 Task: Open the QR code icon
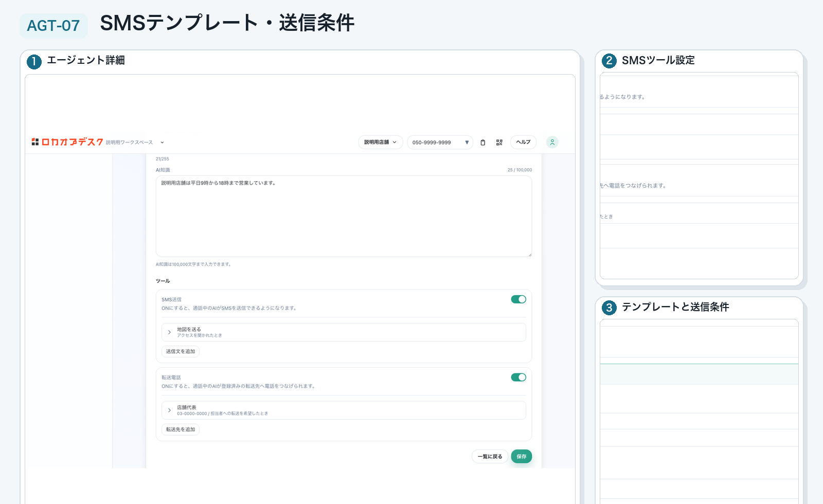coord(499,142)
